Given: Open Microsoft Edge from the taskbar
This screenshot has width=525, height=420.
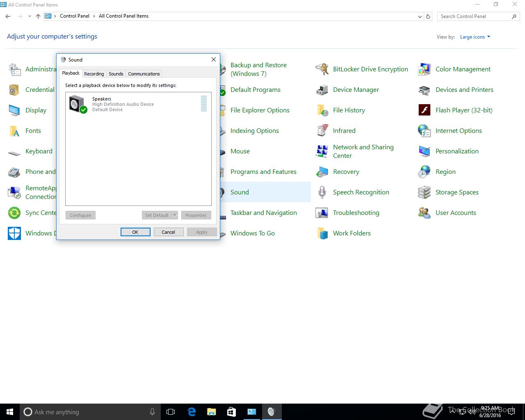Looking at the screenshot, I should (192, 412).
